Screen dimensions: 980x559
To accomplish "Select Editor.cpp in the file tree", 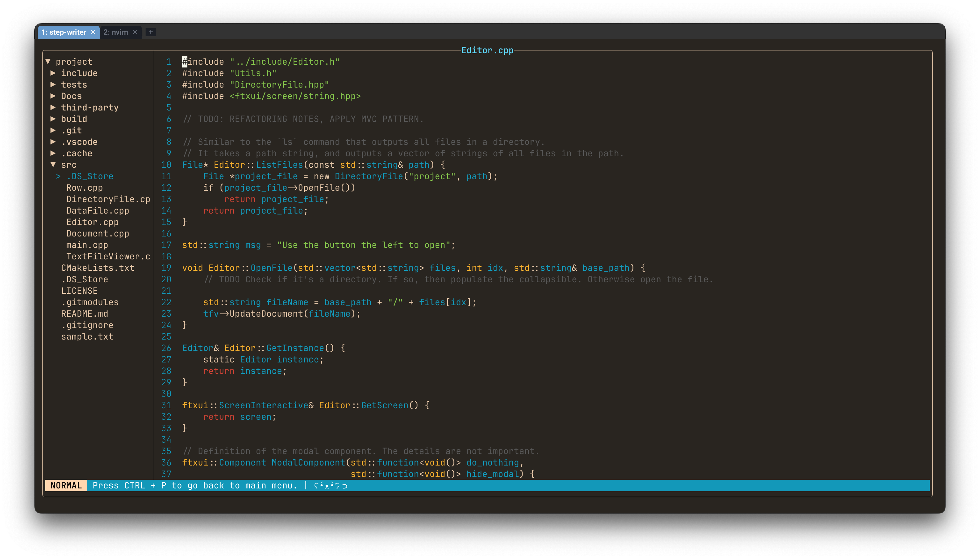I will 92,222.
